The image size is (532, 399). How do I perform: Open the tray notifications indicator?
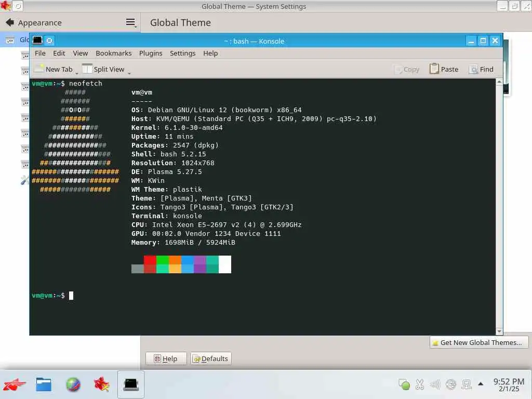pos(404,384)
